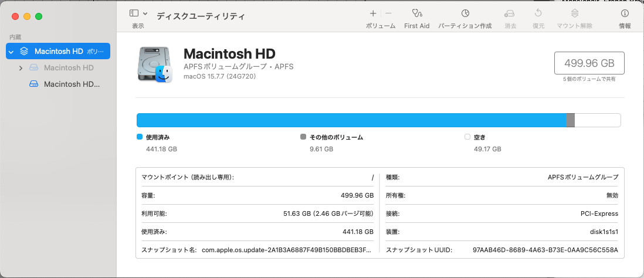Click the Macintosh HD heading text
The image size is (644, 278).
pos(229,54)
